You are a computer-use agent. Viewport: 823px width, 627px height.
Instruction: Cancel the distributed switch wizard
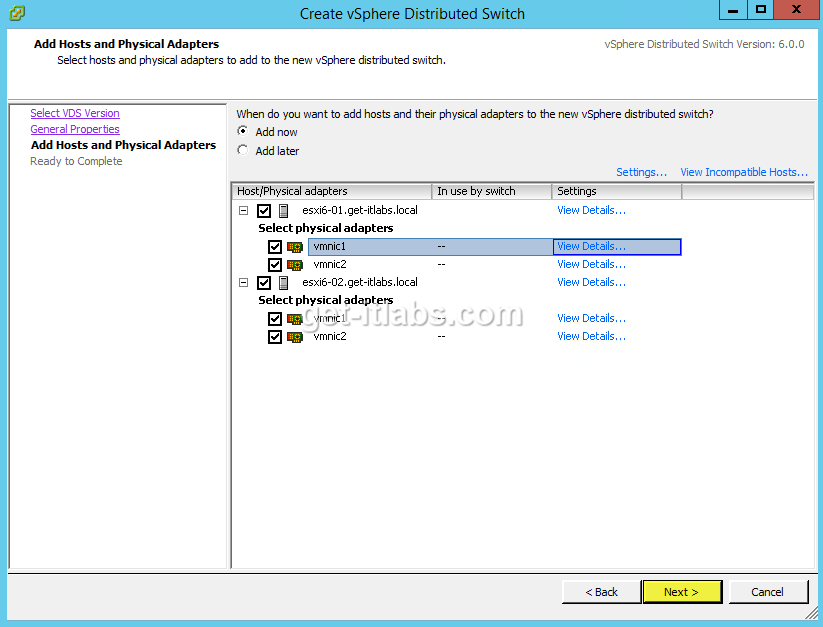[768, 591]
